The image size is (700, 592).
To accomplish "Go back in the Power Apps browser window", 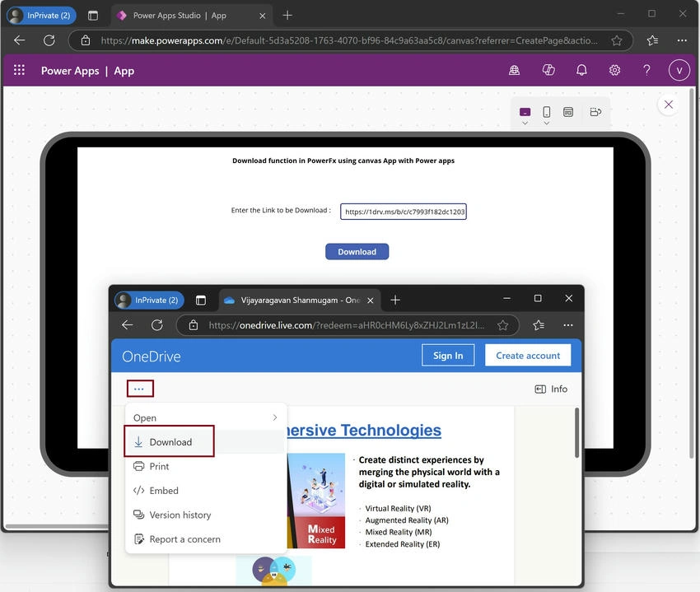I will 20,40.
